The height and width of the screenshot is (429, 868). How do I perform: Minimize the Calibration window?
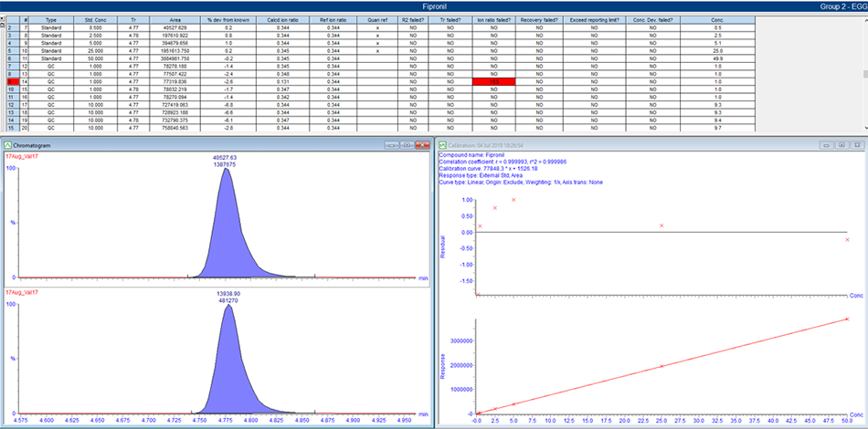[826, 145]
